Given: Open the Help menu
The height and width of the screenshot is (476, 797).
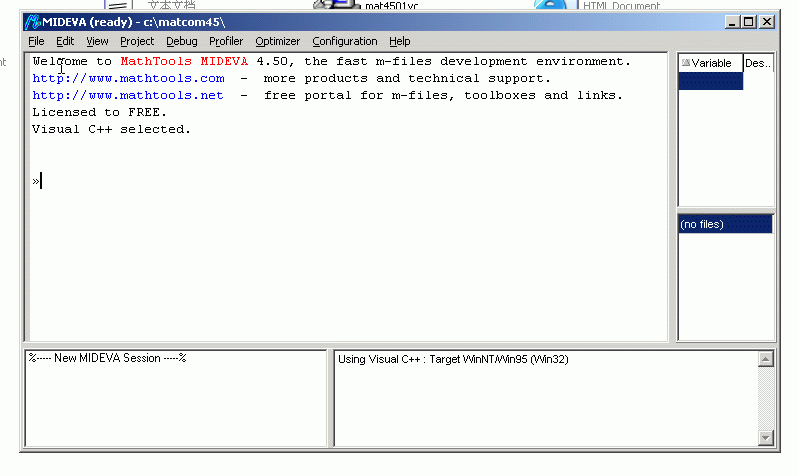Looking at the screenshot, I should (400, 41).
